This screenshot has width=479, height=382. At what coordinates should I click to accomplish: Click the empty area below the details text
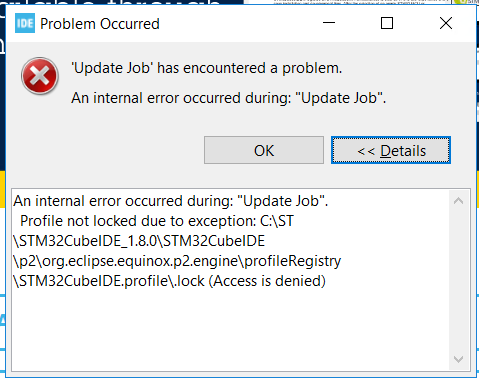[230, 330]
